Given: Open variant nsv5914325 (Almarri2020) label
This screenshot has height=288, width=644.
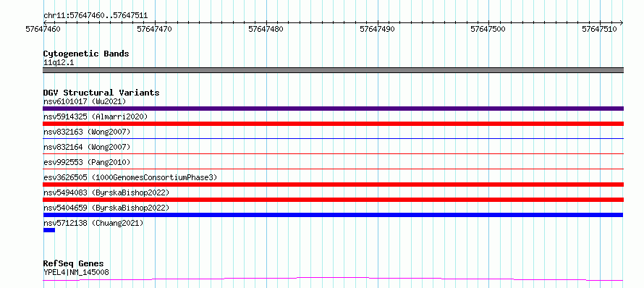Looking at the screenshot, I should [x=96, y=117].
